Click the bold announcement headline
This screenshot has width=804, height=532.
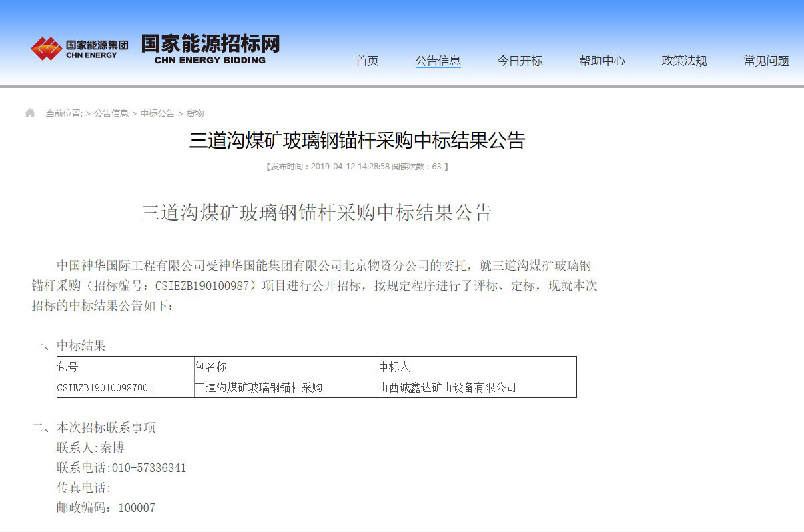point(358,141)
